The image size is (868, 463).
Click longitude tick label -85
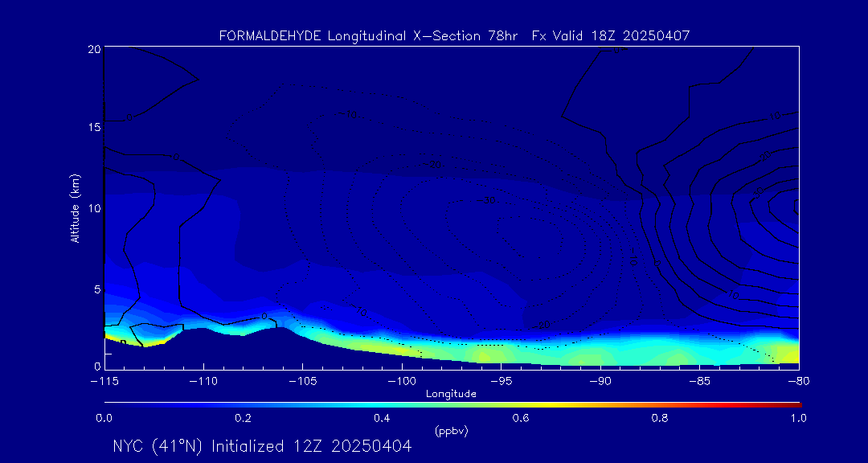[x=700, y=382]
